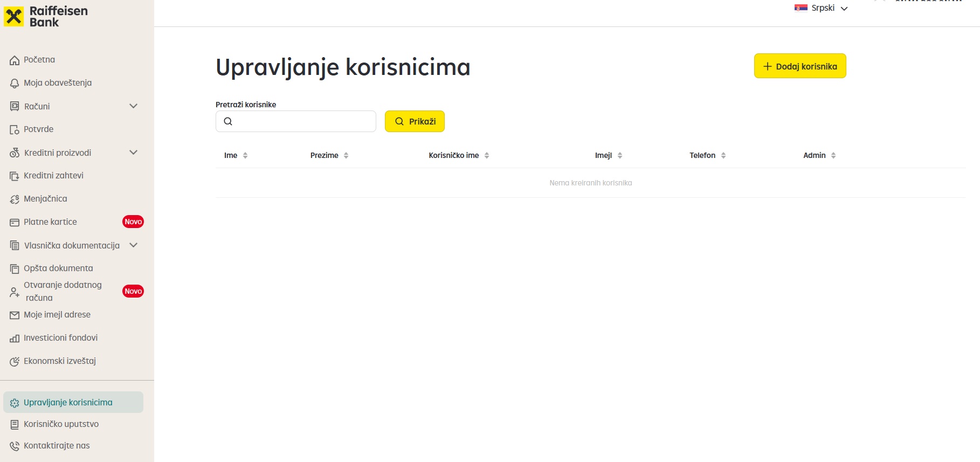Click the Serbian flag icon
The height and width of the screenshot is (462, 980).
pyautogui.click(x=800, y=8)
